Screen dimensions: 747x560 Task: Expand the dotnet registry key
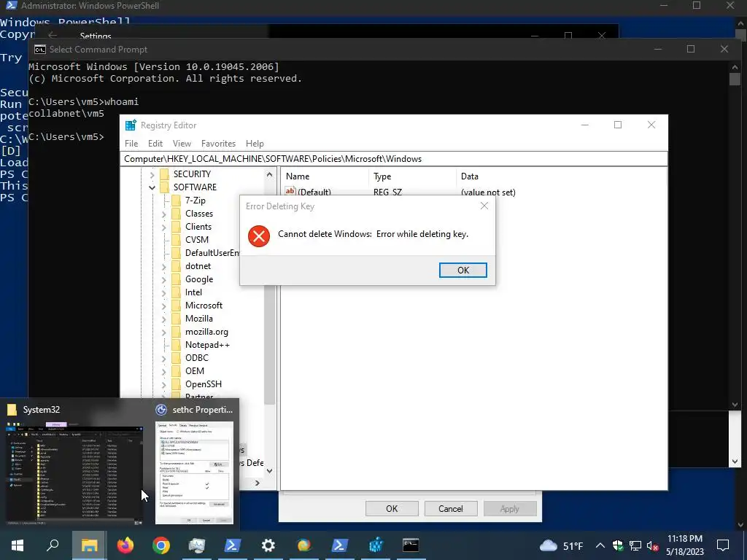click(x=164, y=267)
